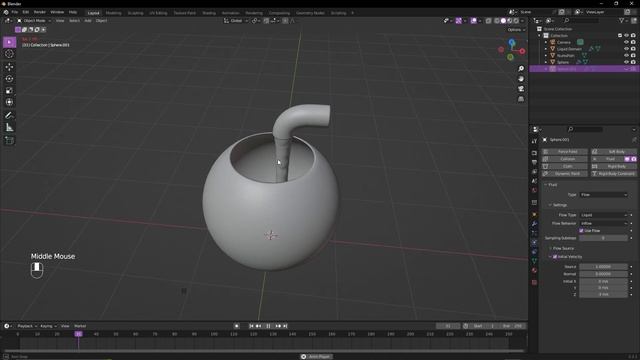Open the Render menu
The height and width of the screenshot is (360, 640).
pos(40,12)
